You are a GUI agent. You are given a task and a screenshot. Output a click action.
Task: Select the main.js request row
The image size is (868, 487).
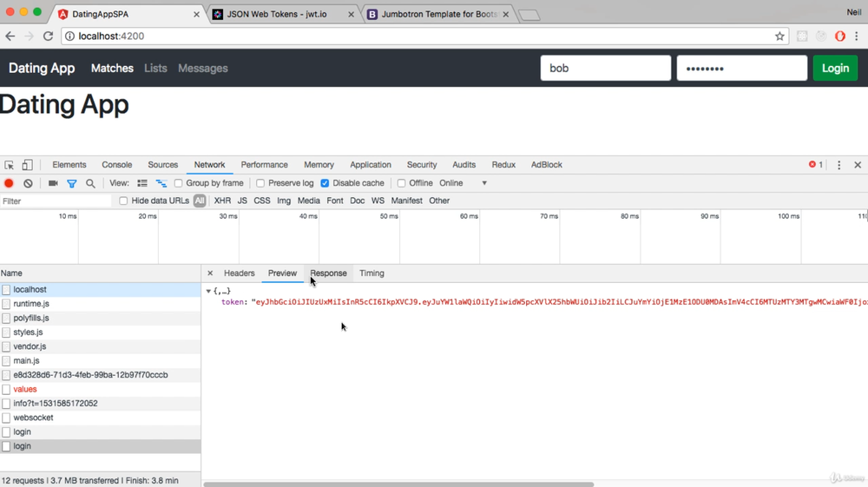pos(100,361)
